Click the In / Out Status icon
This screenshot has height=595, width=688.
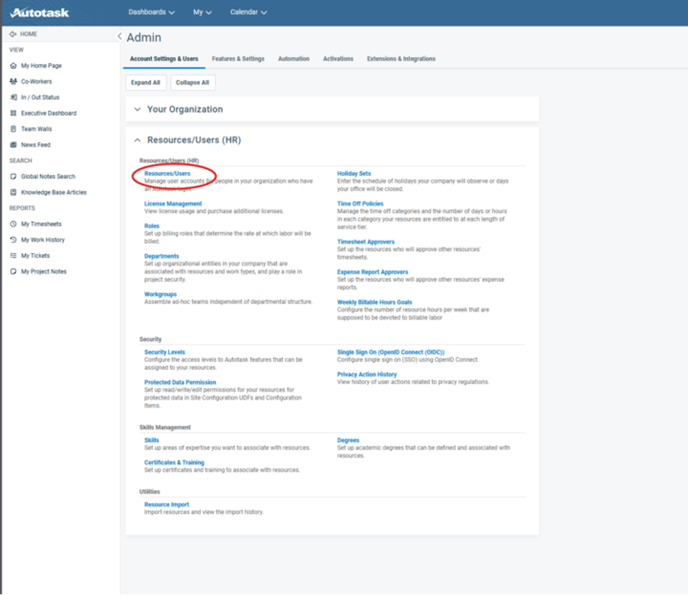pyautogui.click(x=13, y=97)
